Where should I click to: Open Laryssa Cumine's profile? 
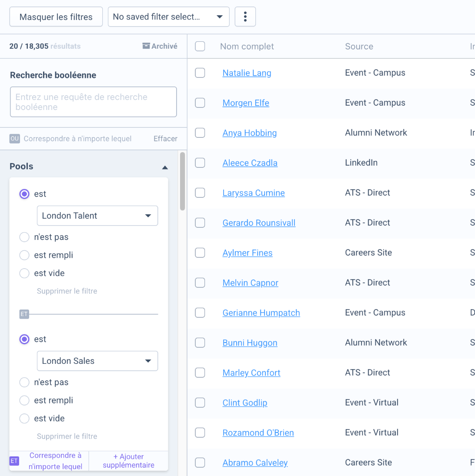[254, 193]
